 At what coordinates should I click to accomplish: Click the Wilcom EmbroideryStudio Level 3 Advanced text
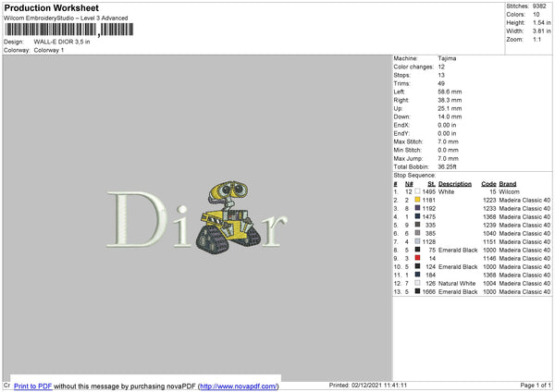pyautogui.click(x=66, y=18)
